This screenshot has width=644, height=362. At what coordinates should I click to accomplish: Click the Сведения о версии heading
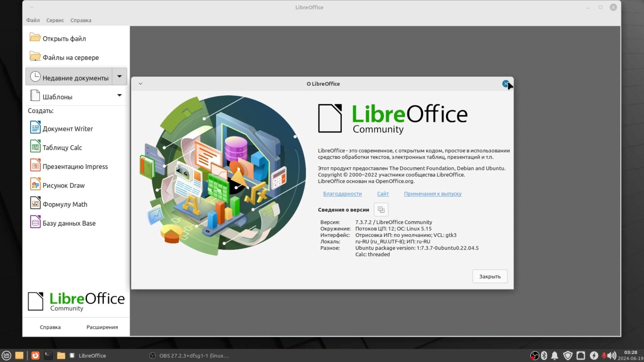pos(343,210)
